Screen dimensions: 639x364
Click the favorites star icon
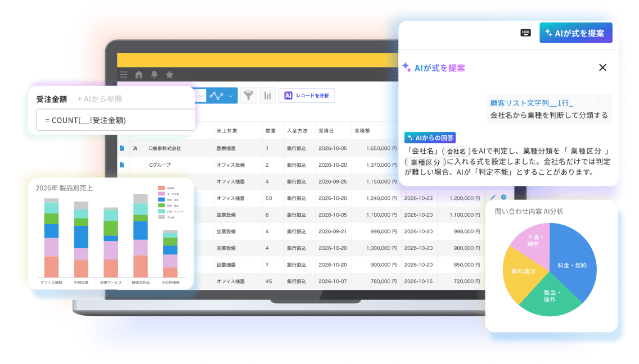[169, 75]
